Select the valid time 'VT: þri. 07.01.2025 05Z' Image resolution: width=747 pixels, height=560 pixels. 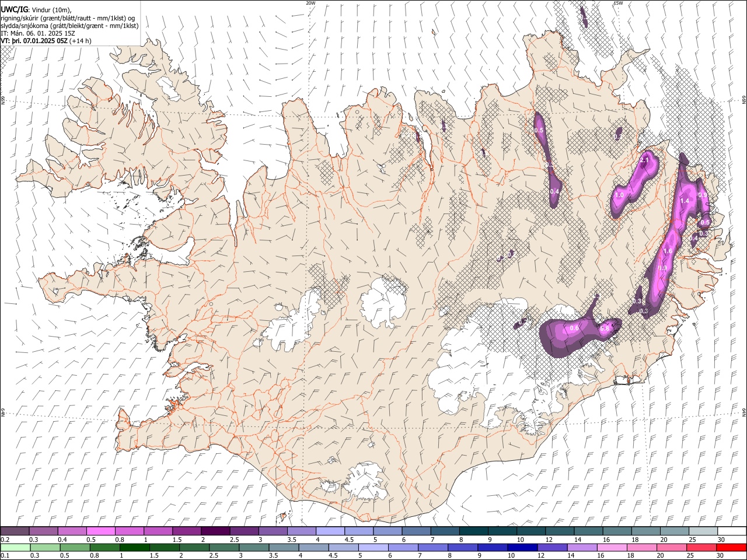pos(34,41)
